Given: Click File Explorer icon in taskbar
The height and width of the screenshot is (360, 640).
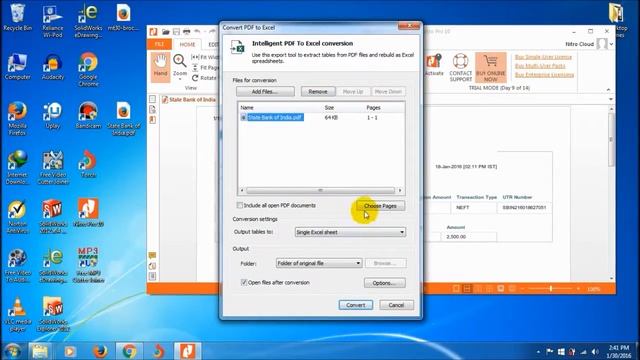Looking at the screenshot, I should (x=40, y=351).
